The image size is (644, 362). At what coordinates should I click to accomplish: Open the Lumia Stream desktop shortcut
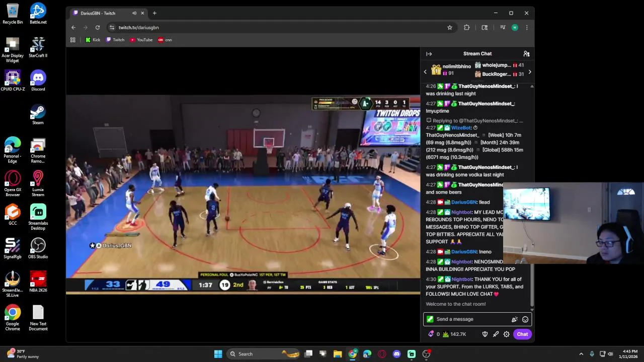[38, 184]
